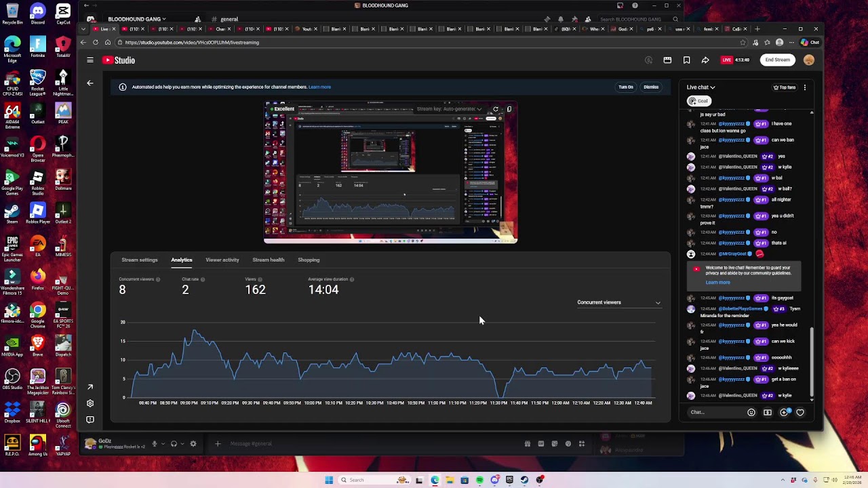Click the browser back arrow

pos(83,43)
